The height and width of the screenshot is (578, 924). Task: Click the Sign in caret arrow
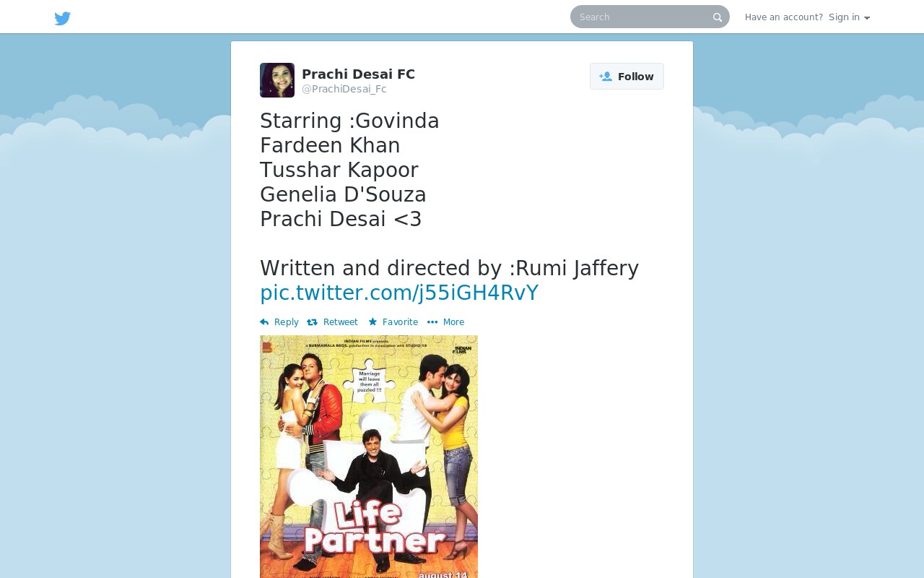coord(867,18)
